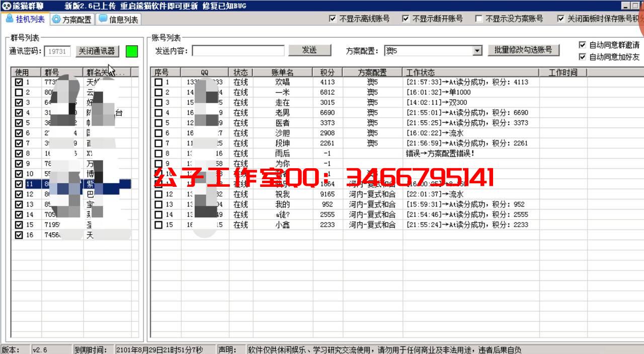
Task: Click the panda app icon in title bar
Action: click(6, 6)
